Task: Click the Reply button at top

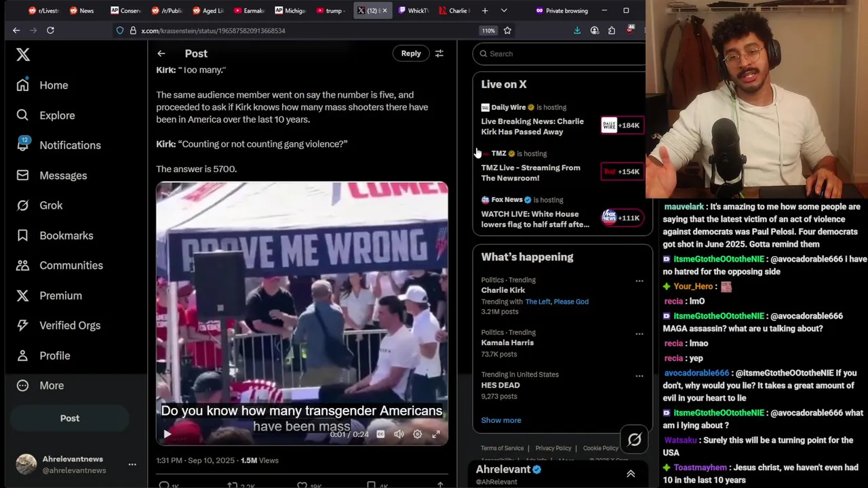Action: click(x=411, y=54)
